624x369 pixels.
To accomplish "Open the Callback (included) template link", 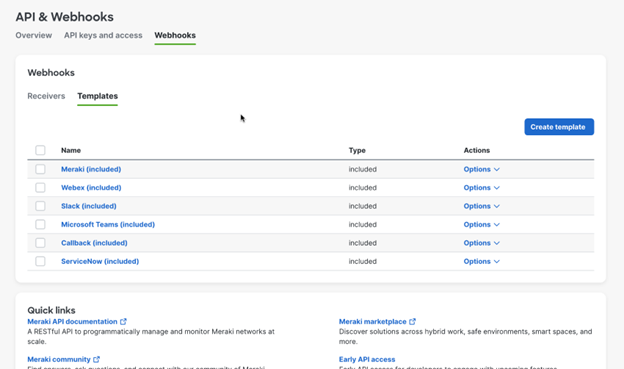I will pyautogui.click(x=94, y=243).
